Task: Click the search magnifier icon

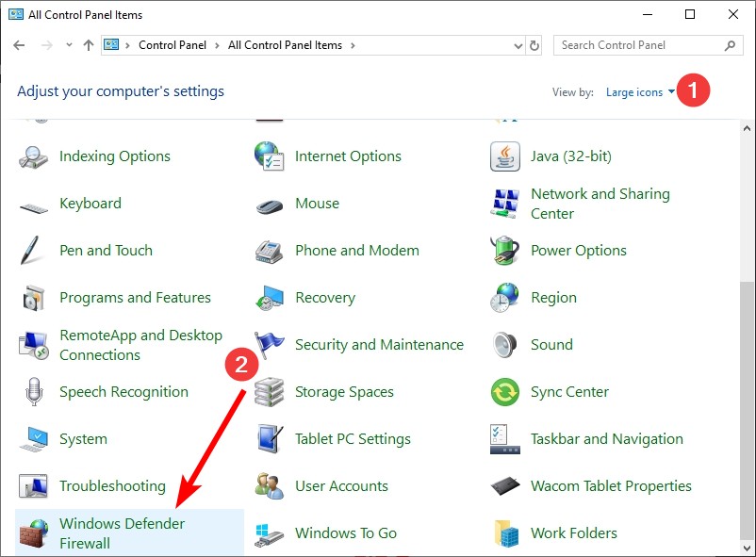Action: pos(730,45)
